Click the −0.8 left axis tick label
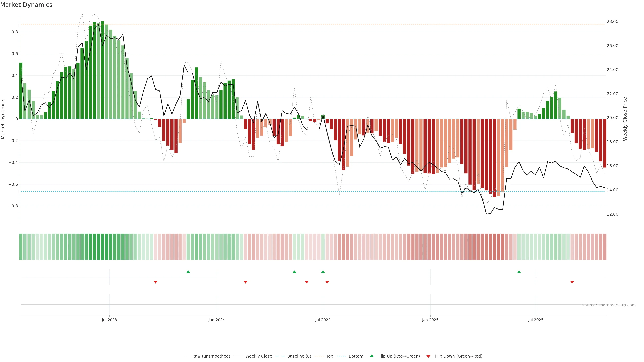The height and width of the screenshot is (362, 644). 13,206
